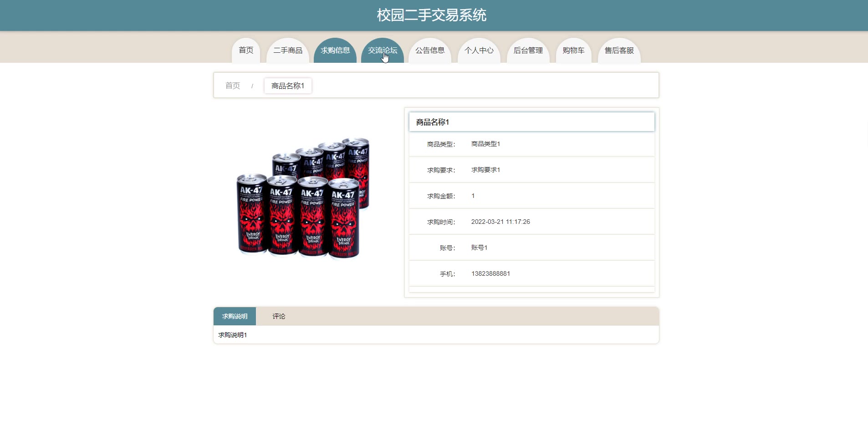The width and height of the screenshot is (868, 425).
Task: Select the 求购说明 detail tab
Action: pyautogui.click(x=235, y=316)
